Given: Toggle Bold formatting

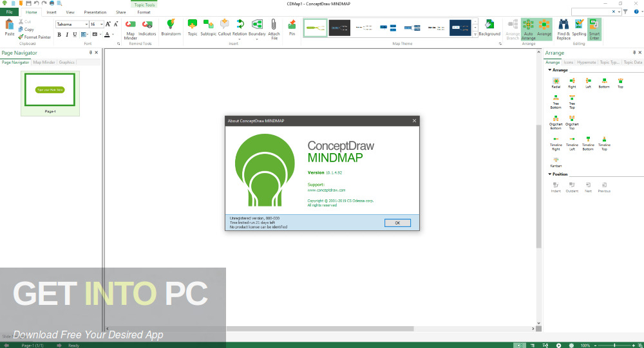Looking at the screenshot, I should point(59,35).
